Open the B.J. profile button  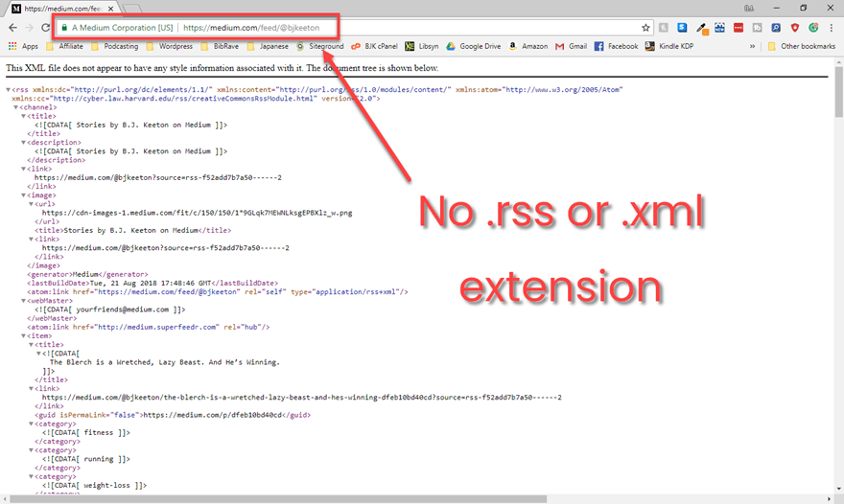[749, 8]
